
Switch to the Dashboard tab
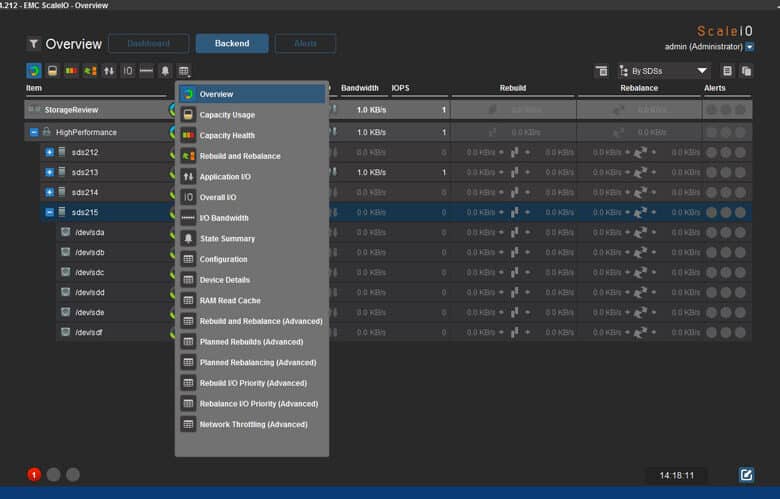(x=148, y=43)
